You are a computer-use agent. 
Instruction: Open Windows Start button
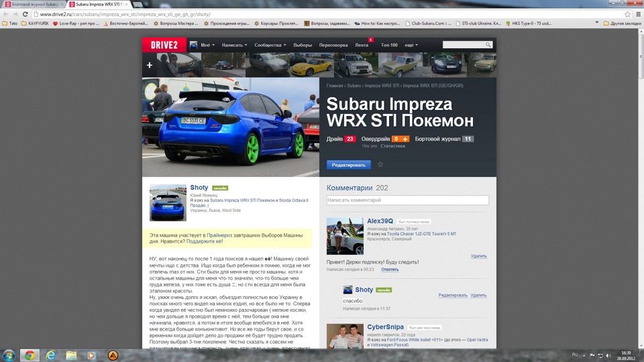[9, 355]
